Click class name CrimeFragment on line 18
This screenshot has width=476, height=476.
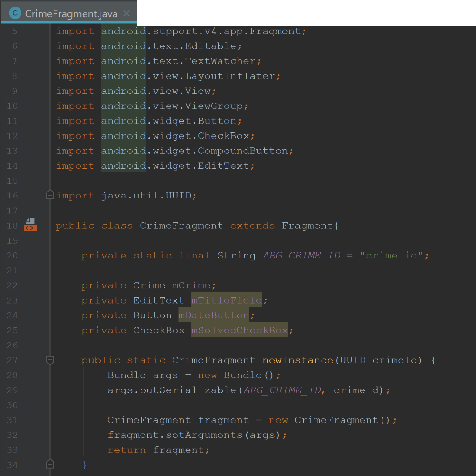point(181,225)
